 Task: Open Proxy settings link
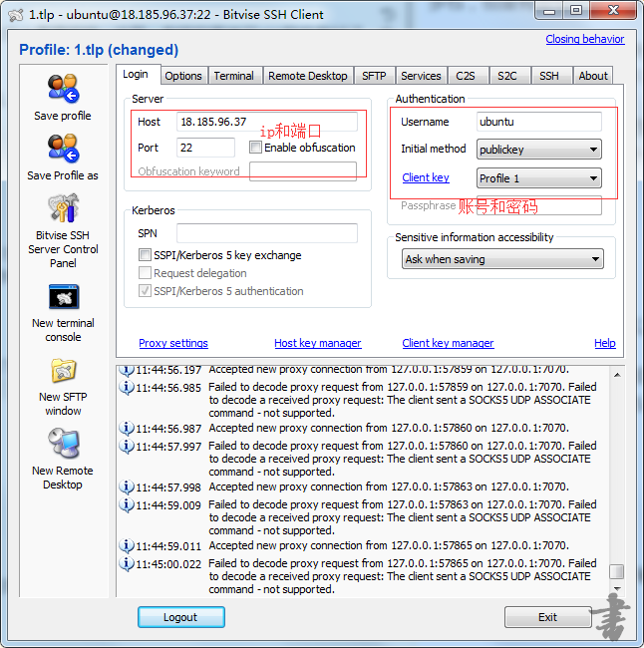coord(173,343)
